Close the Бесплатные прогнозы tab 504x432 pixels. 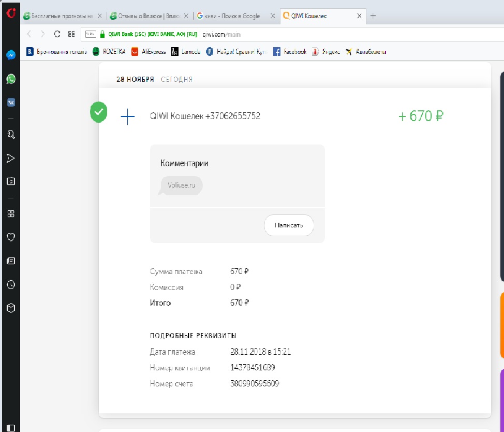100,16
